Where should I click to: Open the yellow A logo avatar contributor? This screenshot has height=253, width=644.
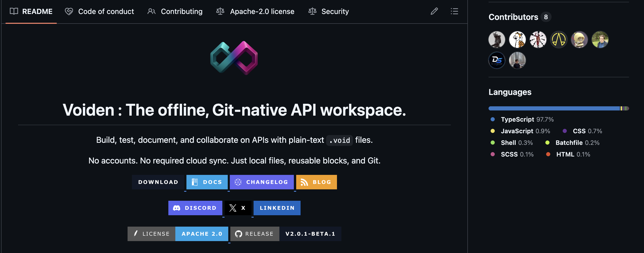[x=559, y=40]
